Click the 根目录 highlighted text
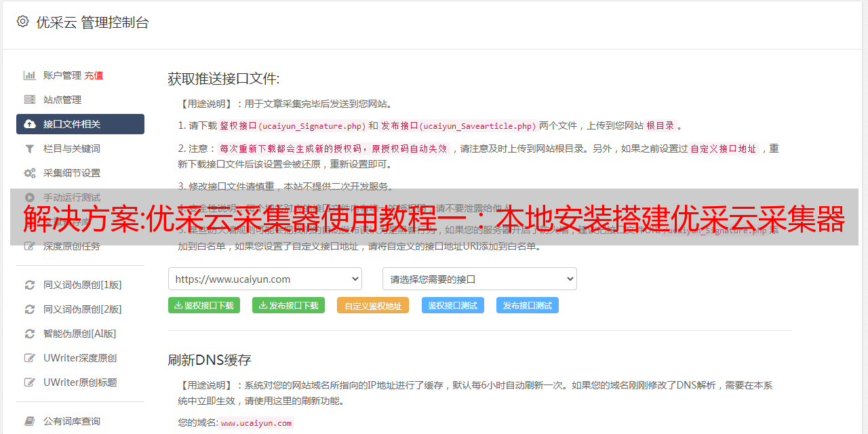This screenshot has height=434, width=868. click(660, 125)
